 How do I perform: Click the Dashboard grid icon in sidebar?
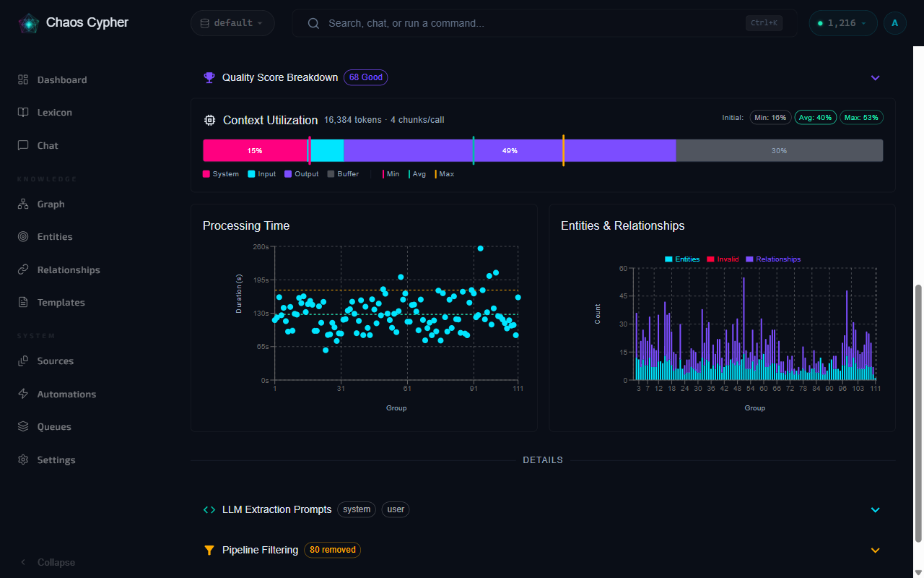[x=23, y=79]
